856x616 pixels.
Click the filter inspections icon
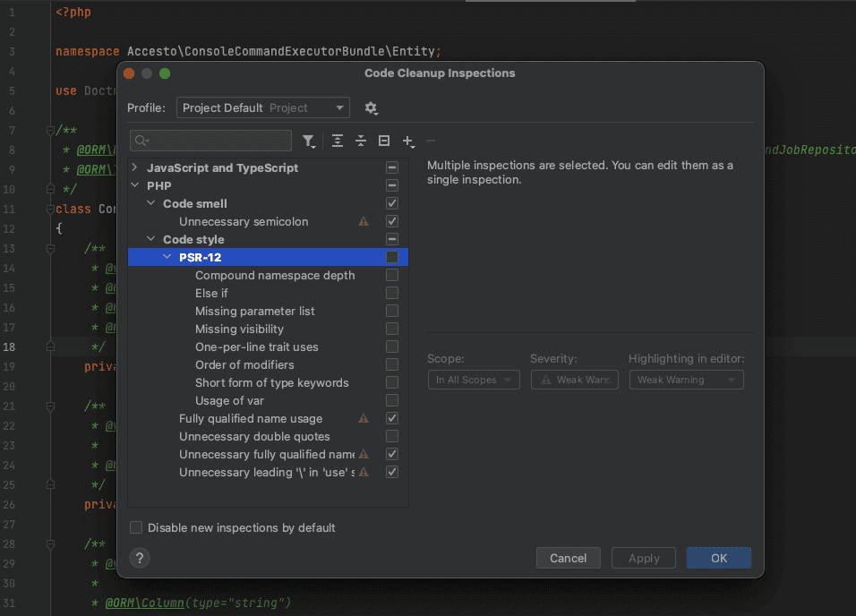click(309, 141)
